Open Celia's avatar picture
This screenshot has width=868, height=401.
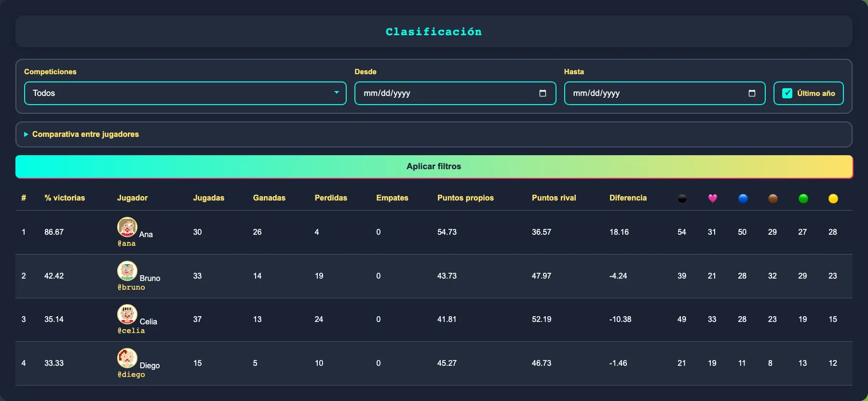[127, 314]
